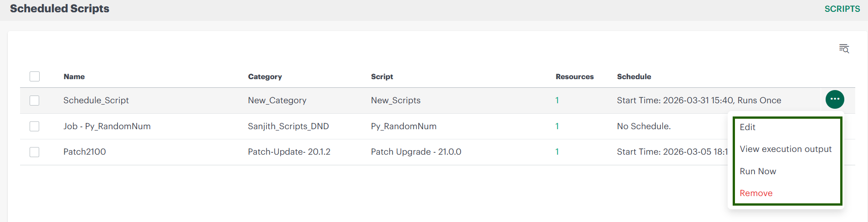
Task: Open resources count link for Schedule_Script
Action: 557,101
